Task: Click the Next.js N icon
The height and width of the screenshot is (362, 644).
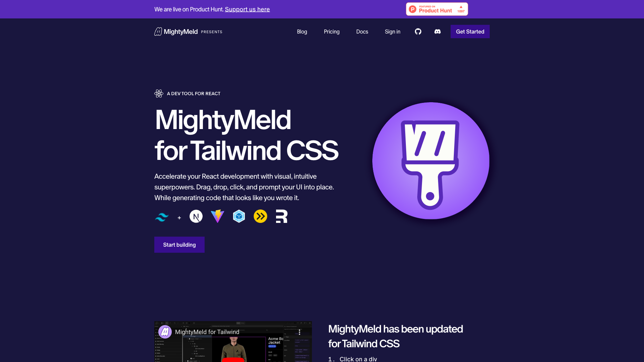Action: tap(196, 216)
